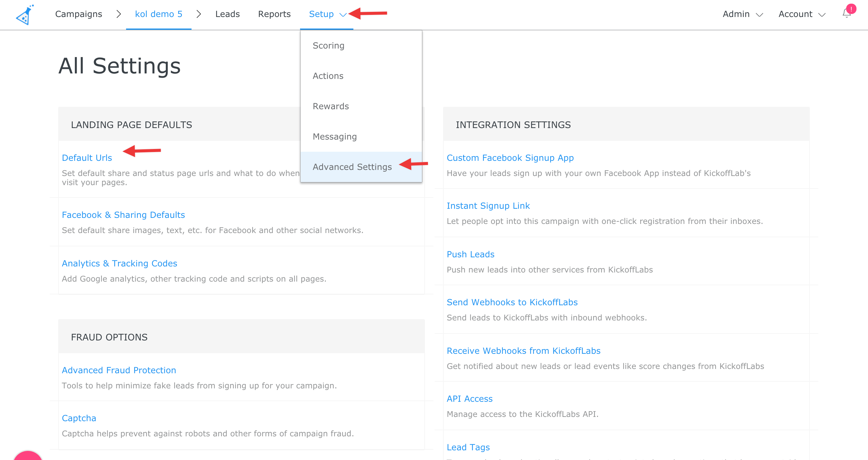Click the KickoffLabs flask logo
The image size is (868, 460).
[25, 15]
